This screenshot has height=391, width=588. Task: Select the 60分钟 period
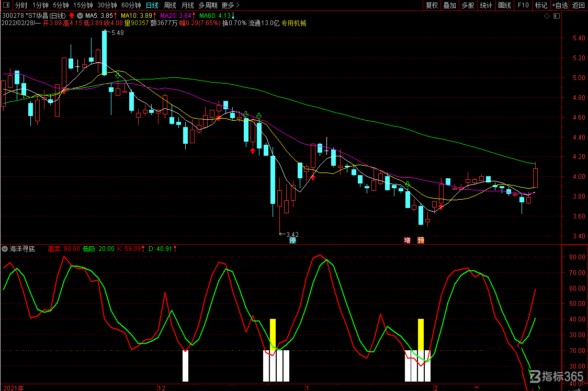131,5
